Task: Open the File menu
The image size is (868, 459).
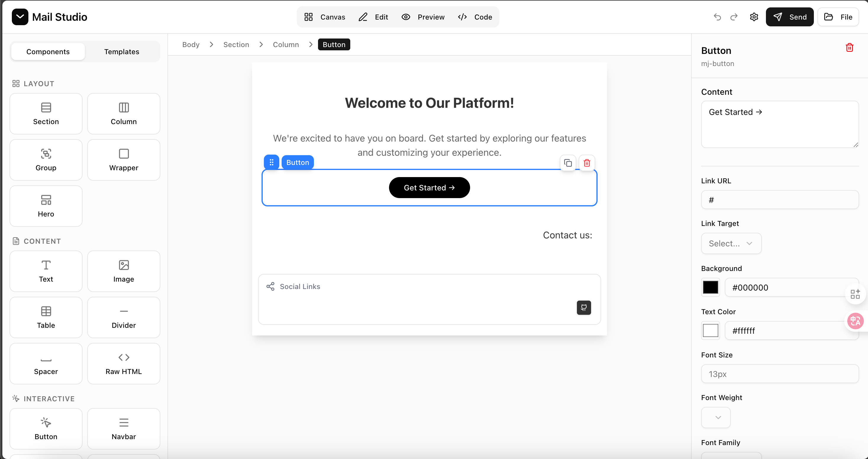Action: click(x=838, y=17)
